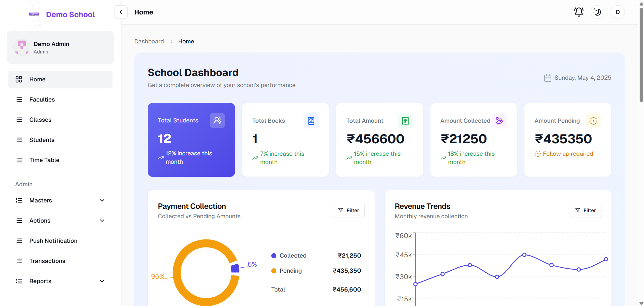The image size is (644, 306).
Task: Click the Follow up required text
Action: pos(568,154)
